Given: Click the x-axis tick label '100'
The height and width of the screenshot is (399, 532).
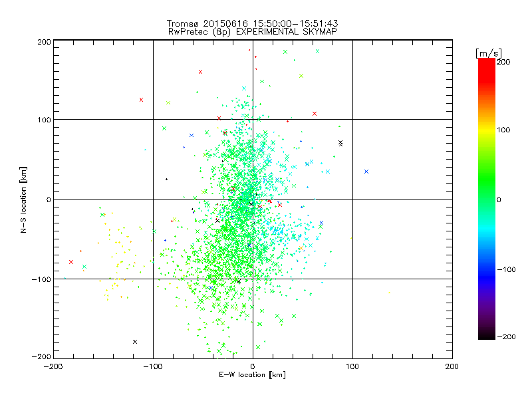Looking at the screenshot, I should click(x=352, y=366).
